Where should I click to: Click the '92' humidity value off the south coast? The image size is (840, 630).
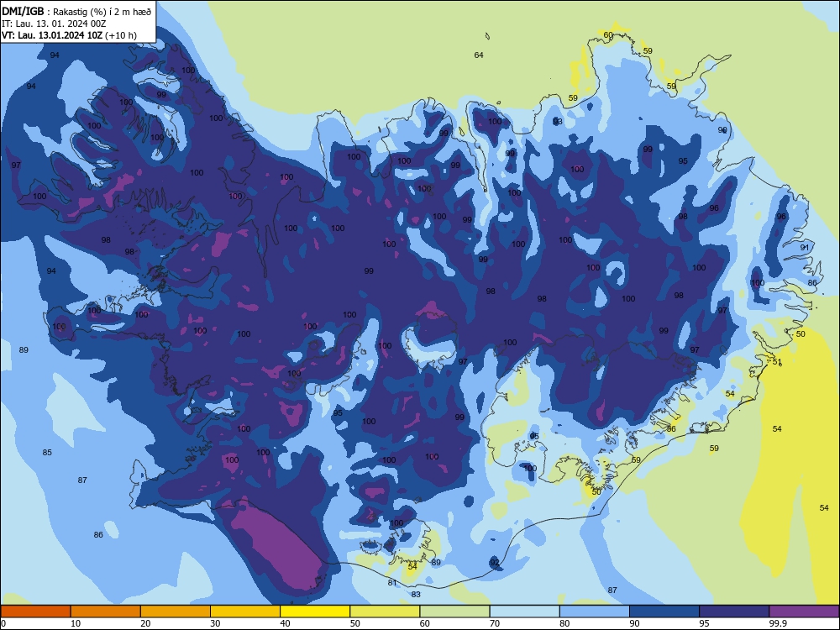(x=495, y=563)
